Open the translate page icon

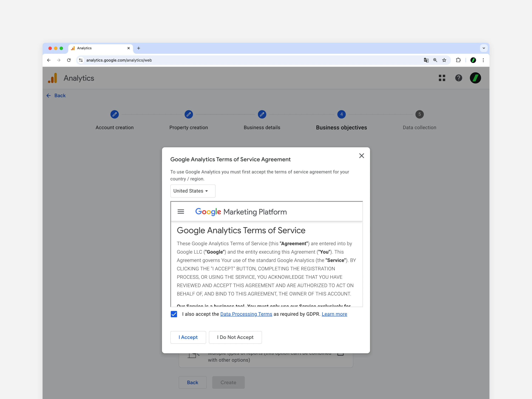click(426, 60)
